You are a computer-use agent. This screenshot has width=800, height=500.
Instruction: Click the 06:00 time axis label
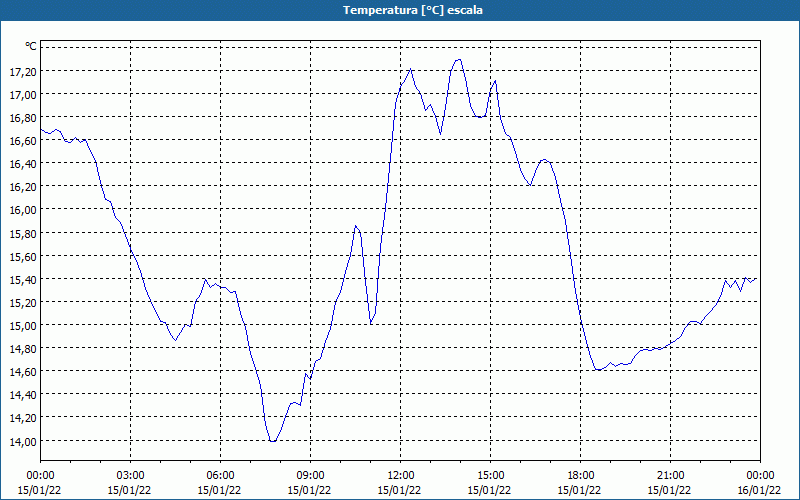[220, 476]
